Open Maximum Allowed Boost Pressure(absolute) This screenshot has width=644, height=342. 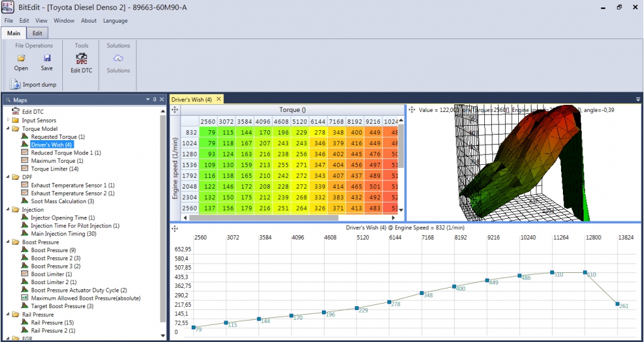[x=86, y=298]
